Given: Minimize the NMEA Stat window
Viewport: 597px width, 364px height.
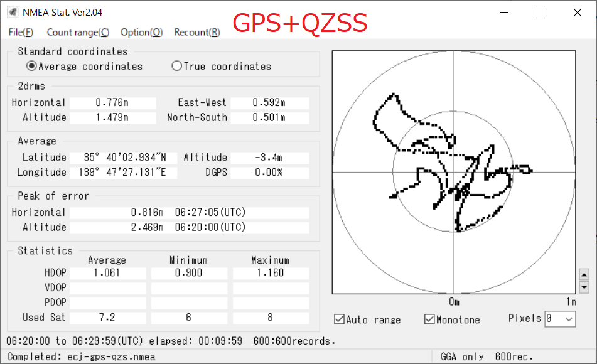Looking at the screenshot, I should [x=504, y=13].
